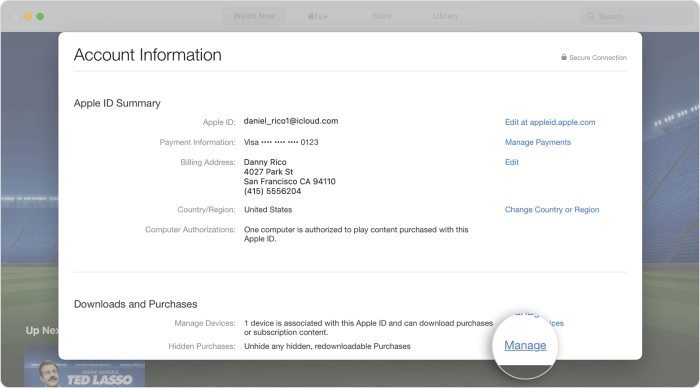
Task: Click the Computer Authorizations description text
Action: pyautogui.click(x=356, y=234)
